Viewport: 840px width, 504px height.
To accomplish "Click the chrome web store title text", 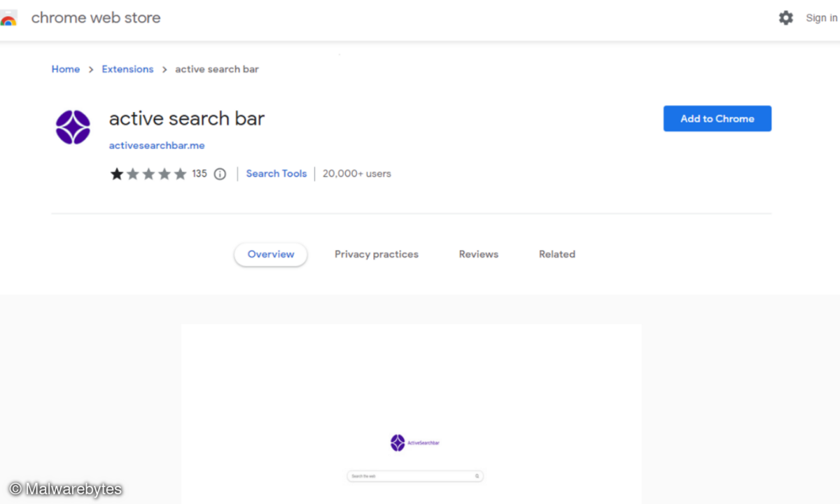I will [x=96, y=18].
